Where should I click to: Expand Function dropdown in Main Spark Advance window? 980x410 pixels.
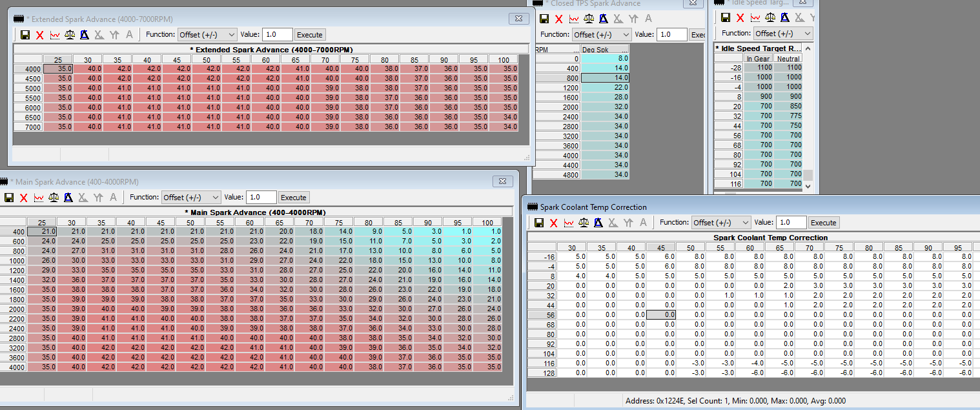point(191,198)
